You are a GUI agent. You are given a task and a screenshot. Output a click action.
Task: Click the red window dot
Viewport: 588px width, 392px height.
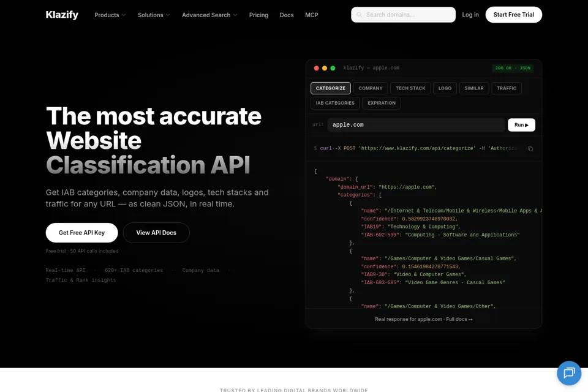pyautogui.click(x=316, y=68)
